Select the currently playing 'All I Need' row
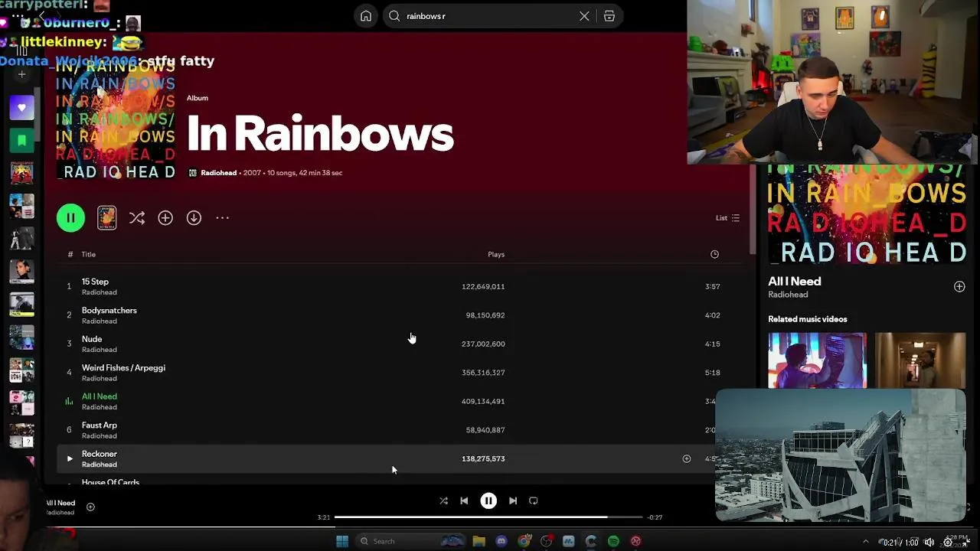The image size is (980, 551). point(398,401)
